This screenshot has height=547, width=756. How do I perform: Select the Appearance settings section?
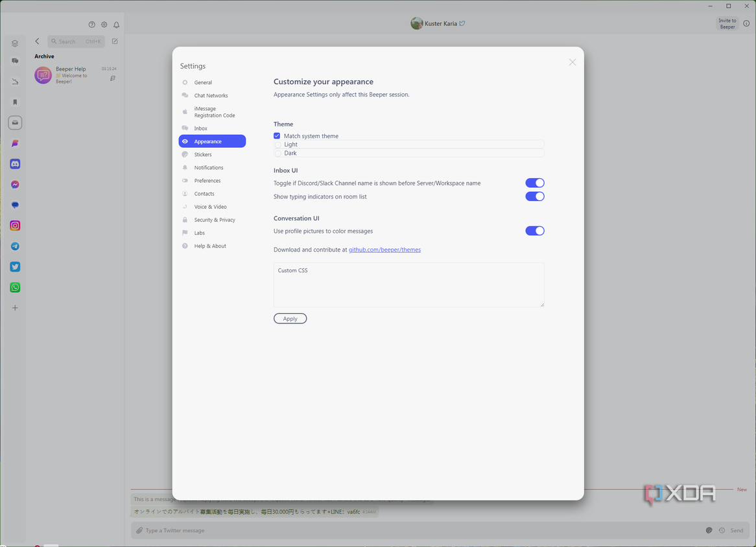(x=212, y=141)
